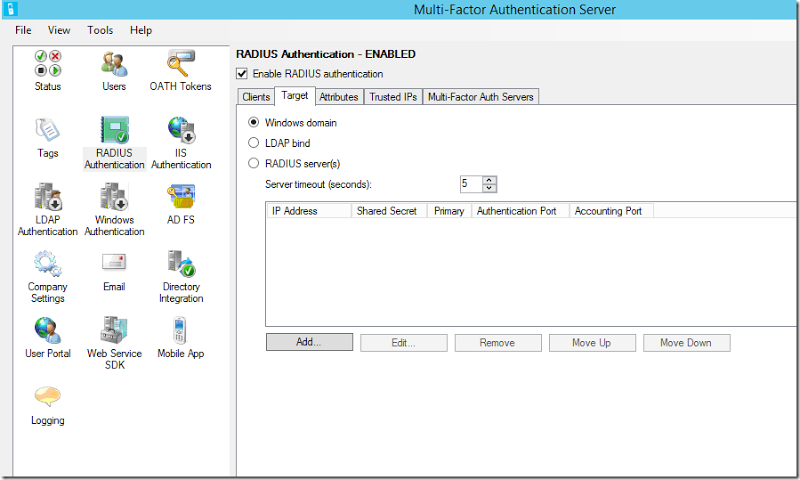Open the Tools menu
The width and height of the screenshot is (800, 480).
point(100,30)
